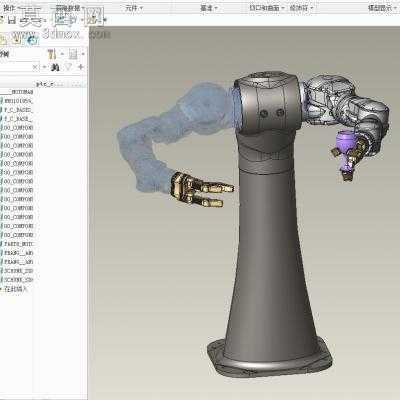Click inside the model tree search field
The image size is (400, 400).
coord(15,67)
